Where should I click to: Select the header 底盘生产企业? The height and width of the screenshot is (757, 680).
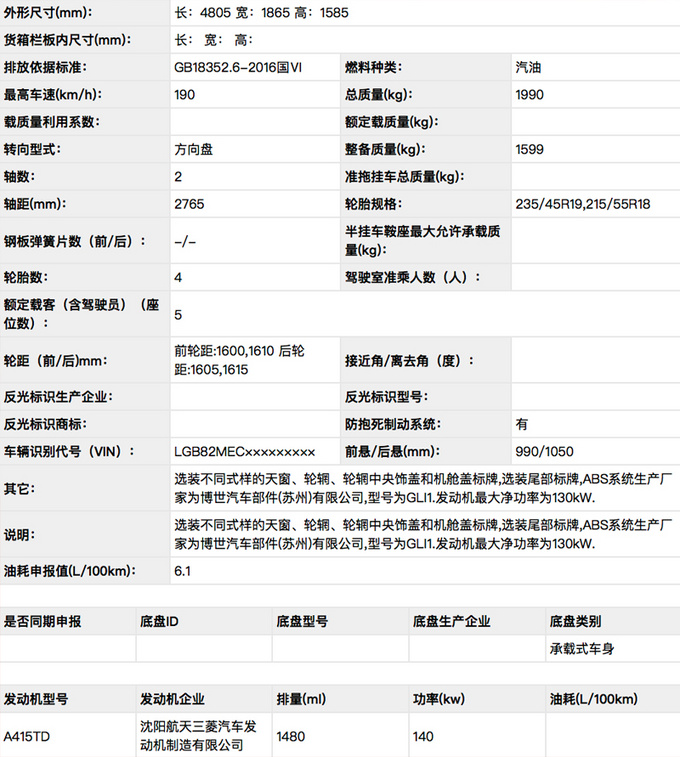click(451, 621)
